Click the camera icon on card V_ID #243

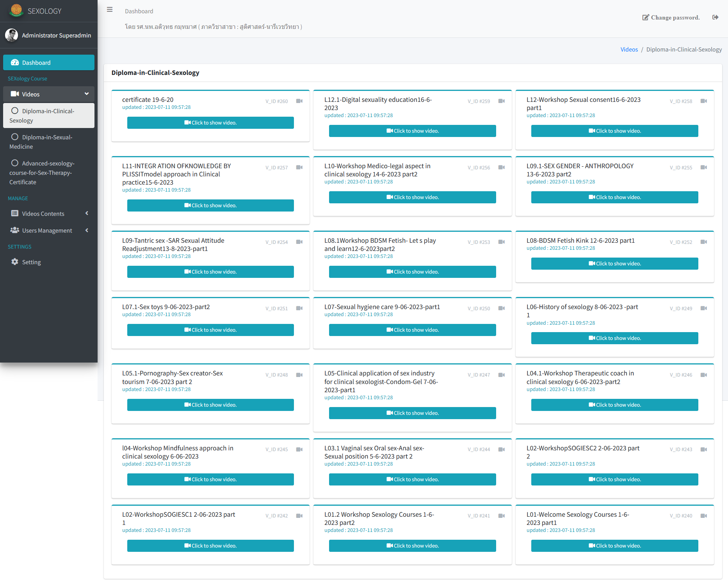point(704,450)
